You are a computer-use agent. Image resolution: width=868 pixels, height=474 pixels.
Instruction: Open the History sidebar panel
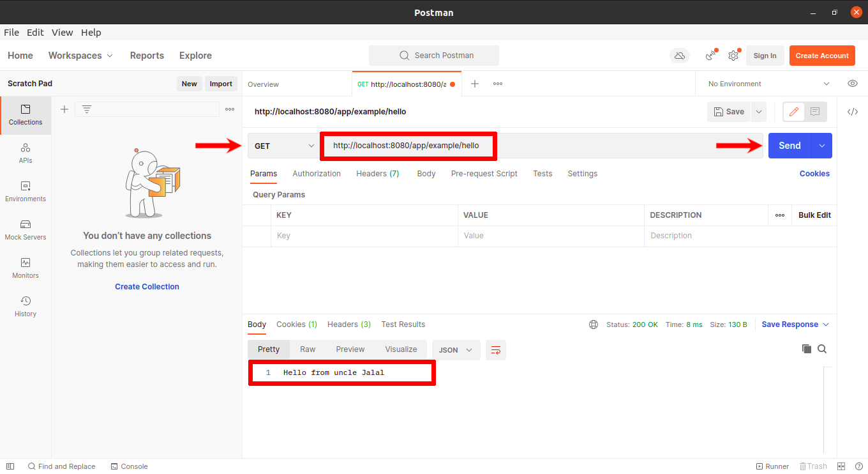coord(26,307)
